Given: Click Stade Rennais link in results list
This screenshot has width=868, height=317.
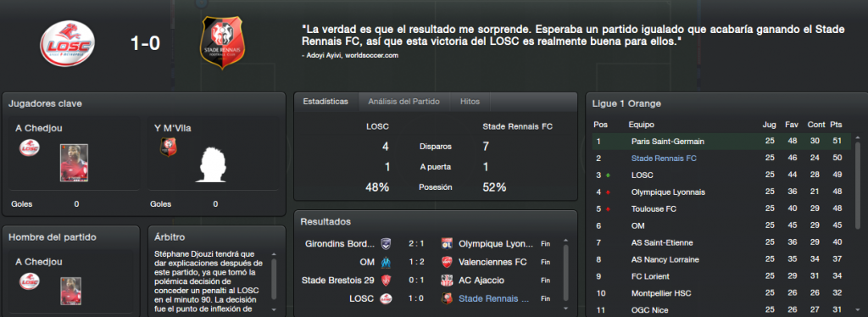Looking at the screenshot, I should coord(494,298).
